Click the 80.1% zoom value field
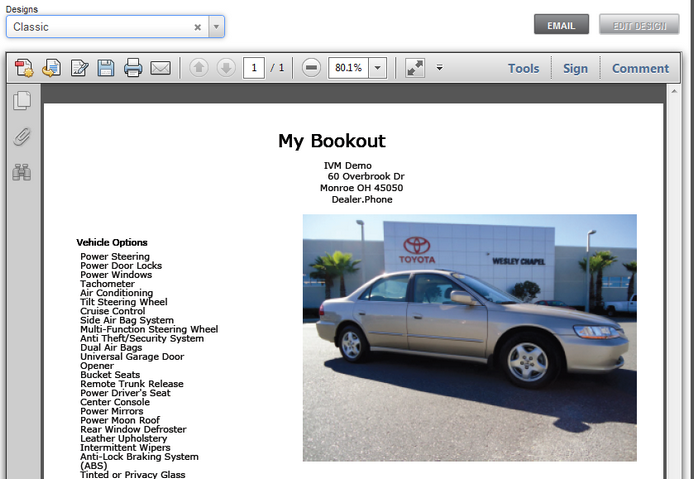 click(348, 68)
